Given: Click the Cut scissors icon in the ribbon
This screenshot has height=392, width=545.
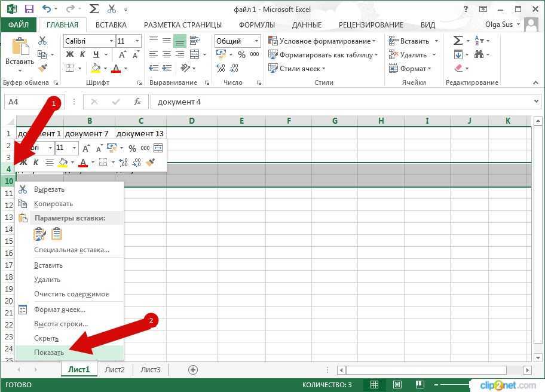Looking at the screenshot, I should tap(42, 41).
